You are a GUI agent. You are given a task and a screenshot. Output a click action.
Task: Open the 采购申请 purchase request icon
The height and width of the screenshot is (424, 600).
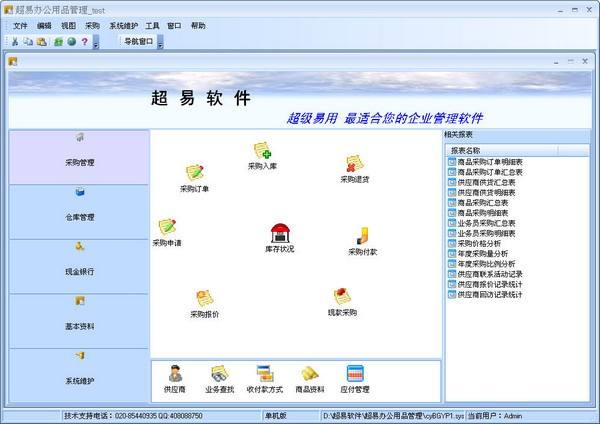(x=167, y=228)
